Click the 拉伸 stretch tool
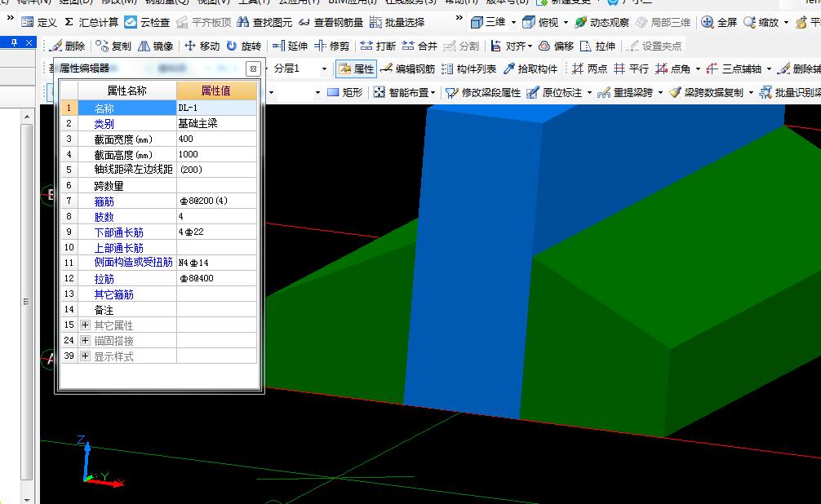The height and width of the screenshot is (504, 821). [597, 46]
